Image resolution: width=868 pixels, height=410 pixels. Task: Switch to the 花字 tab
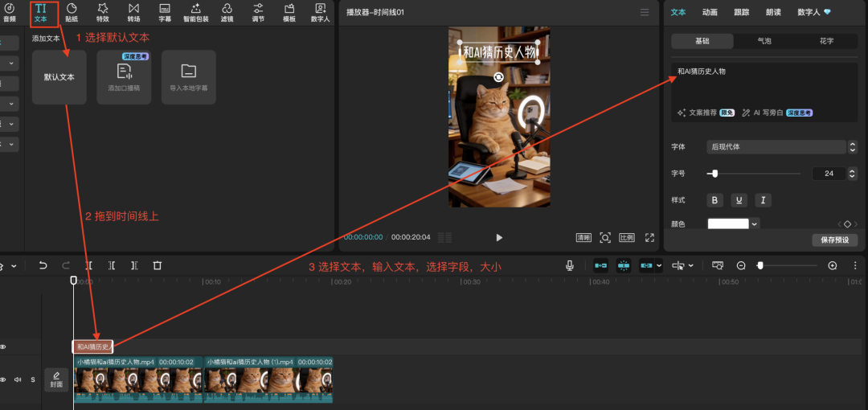coord(826,41)
